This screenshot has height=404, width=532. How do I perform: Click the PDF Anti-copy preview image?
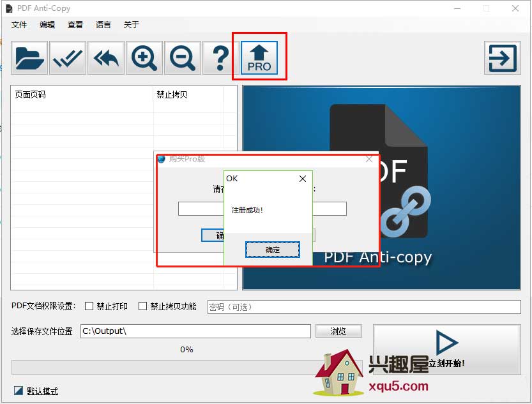coord(381,188)
